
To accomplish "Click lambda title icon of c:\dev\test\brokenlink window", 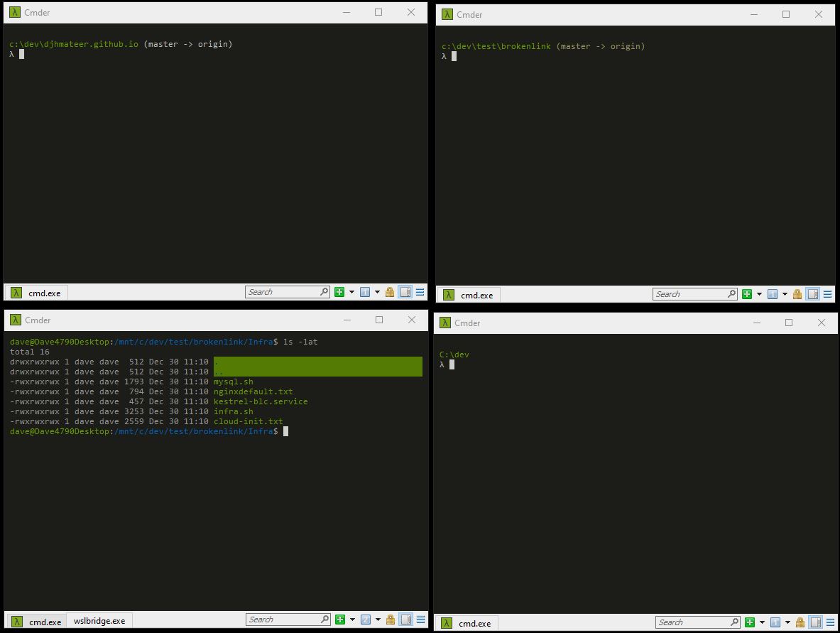I will 447,14.
